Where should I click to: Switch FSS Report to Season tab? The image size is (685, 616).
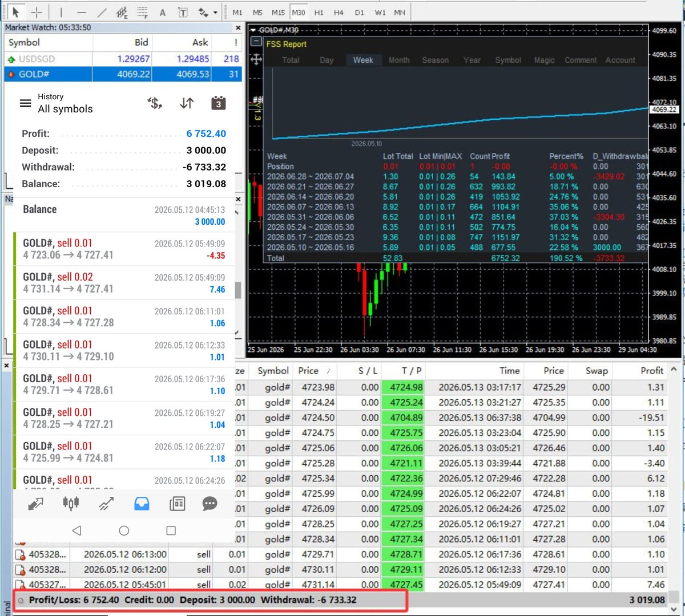click(435, 60)
